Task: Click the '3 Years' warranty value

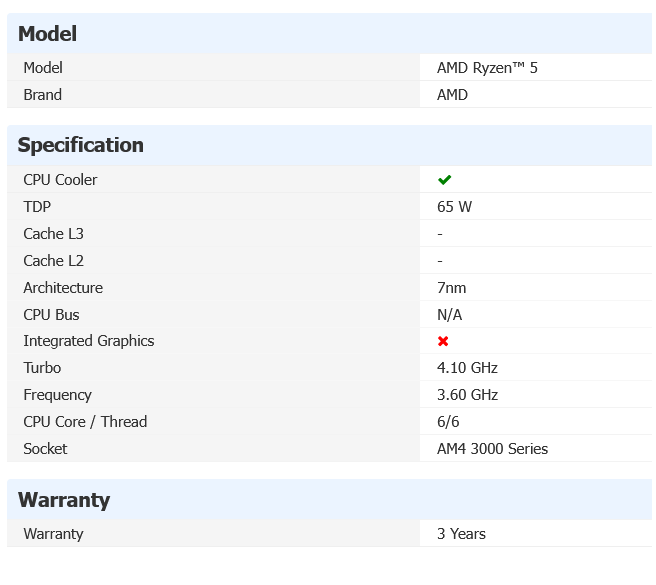Action: pyautogui.click(x=461, y=534)
